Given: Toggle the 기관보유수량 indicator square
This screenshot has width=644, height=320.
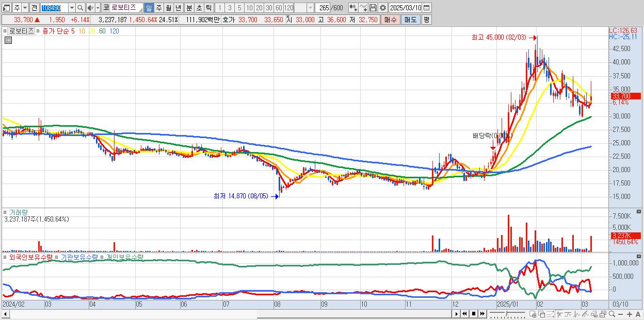Looking at the screenshot, I should point(57,257).
